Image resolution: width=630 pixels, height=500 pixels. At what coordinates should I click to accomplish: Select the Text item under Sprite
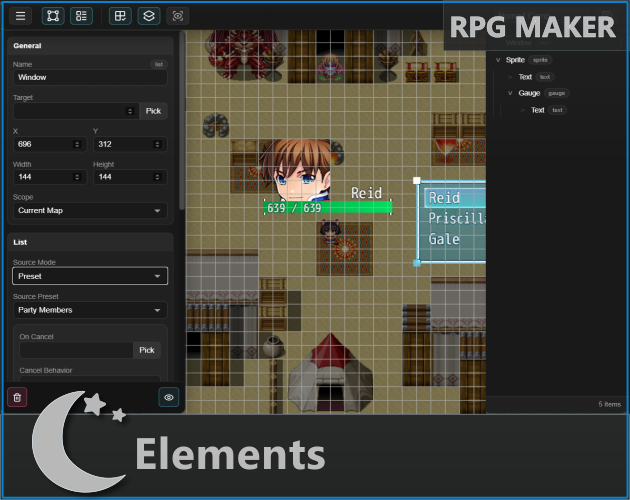point(525,77)
